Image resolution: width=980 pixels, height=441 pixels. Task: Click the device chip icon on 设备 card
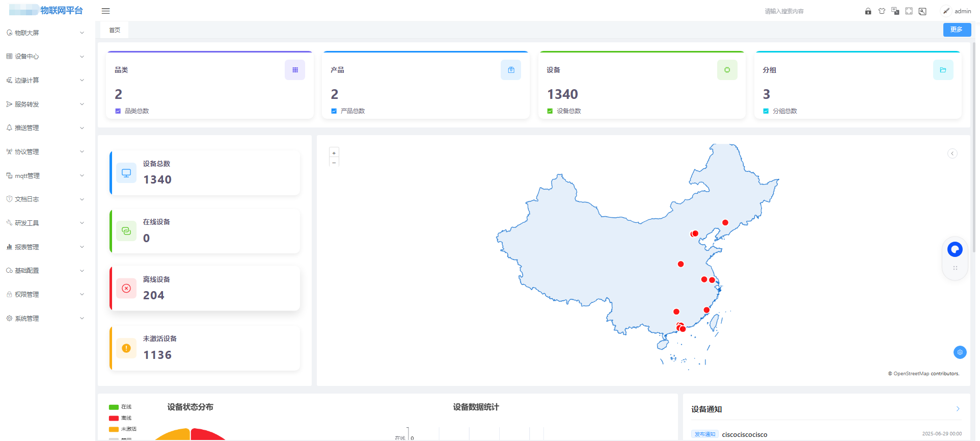727,70
